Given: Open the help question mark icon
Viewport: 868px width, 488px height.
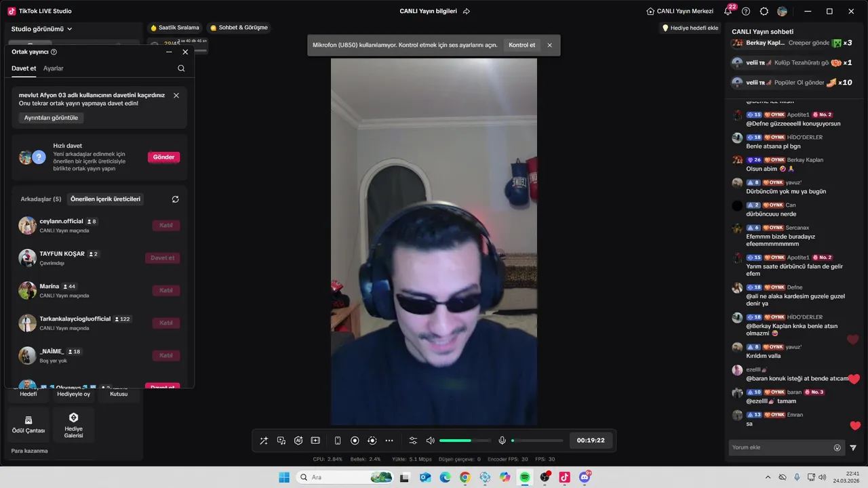Looking at the screenshot, I should 746,12.
